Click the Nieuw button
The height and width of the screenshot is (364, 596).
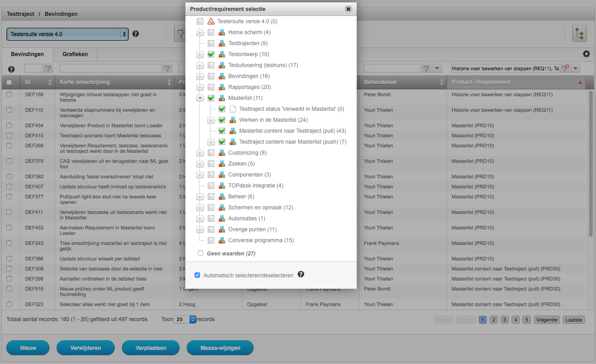pos(28,348)
